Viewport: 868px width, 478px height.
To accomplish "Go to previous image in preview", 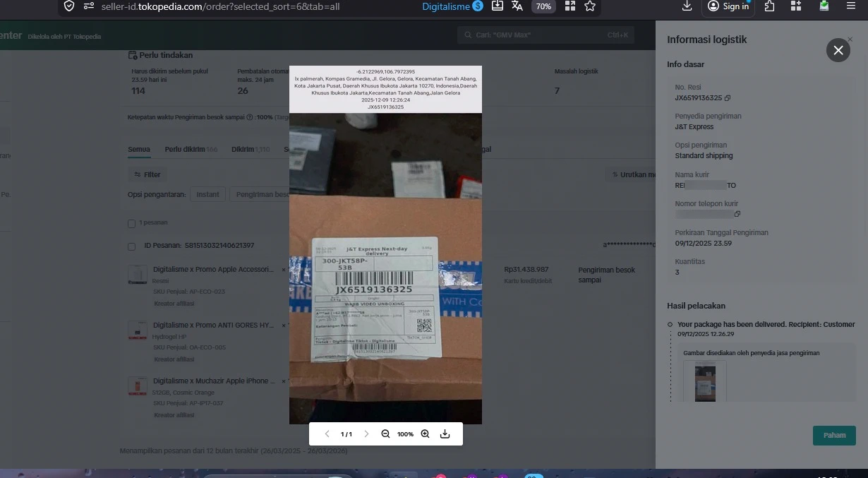I will [327, 434].
